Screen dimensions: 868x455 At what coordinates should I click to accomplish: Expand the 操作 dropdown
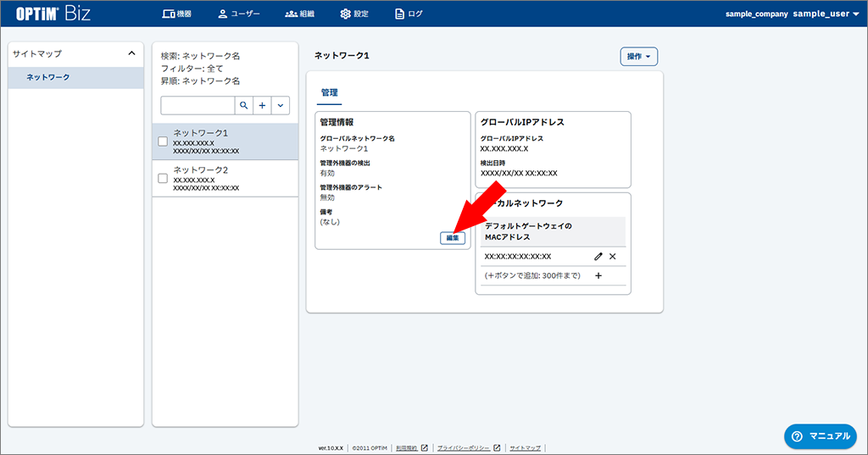(639, 57)
